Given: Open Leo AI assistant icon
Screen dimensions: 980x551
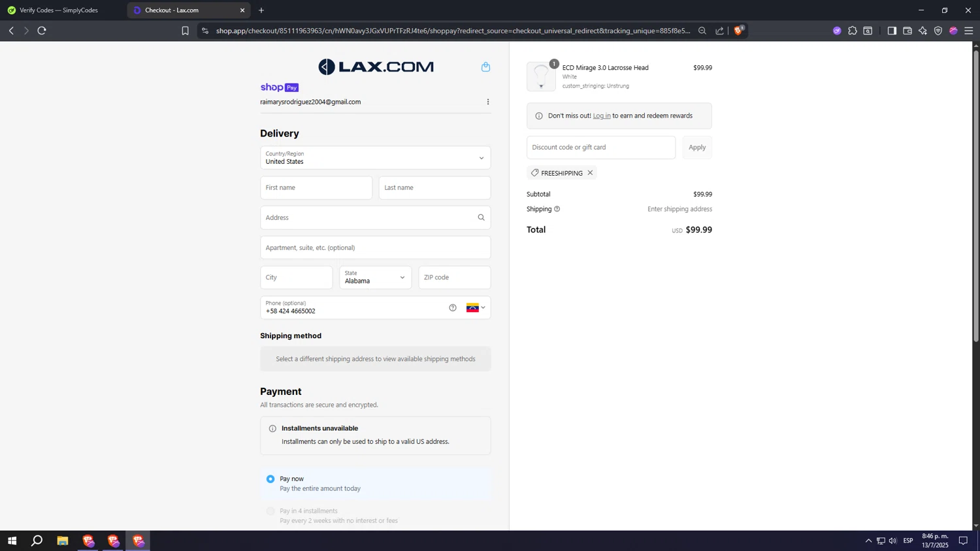Looking at the screenshot, I should (923, 31).
